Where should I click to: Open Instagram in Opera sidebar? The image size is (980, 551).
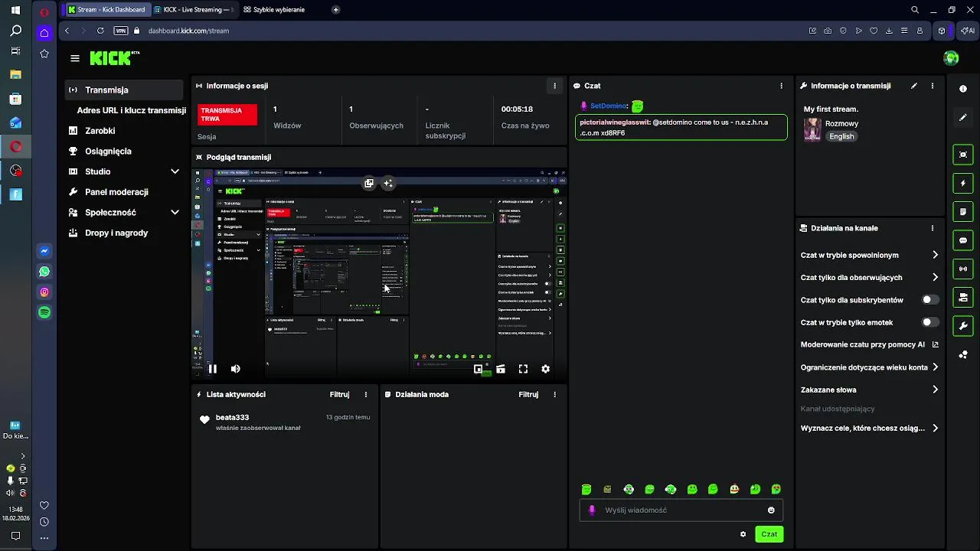(x=44, y=292)
